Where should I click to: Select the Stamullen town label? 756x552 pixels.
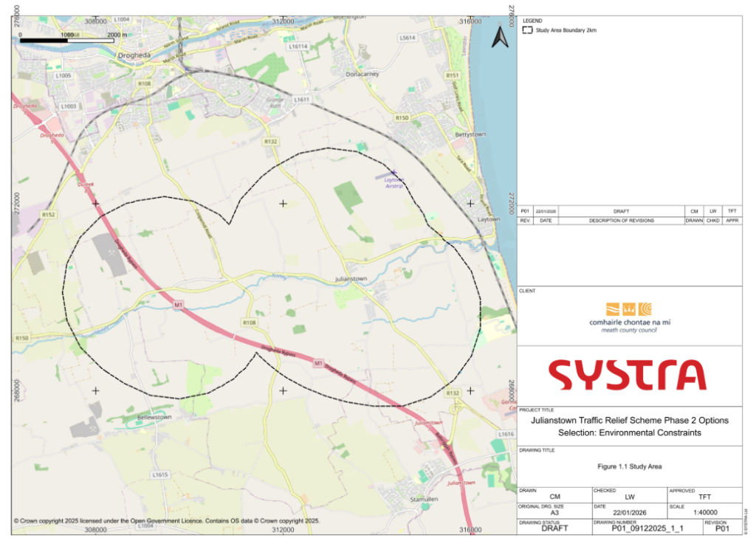[x=424, y=500]
